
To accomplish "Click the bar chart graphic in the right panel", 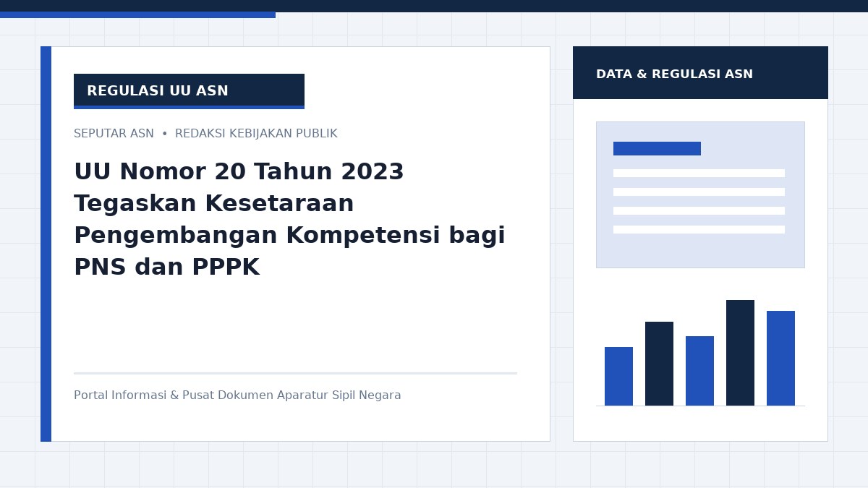I will pos(700,353).
